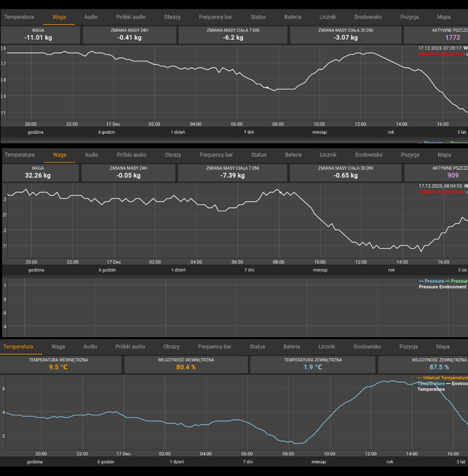Open Próbki audio tab in the middle panel
The image size is (468, 476).
point(131,155)
